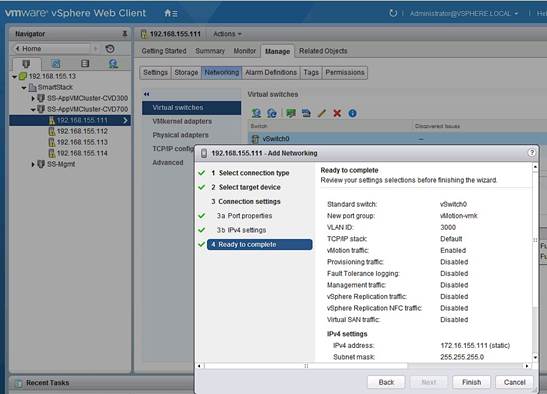Open the Permissions sub-tab
Screen dimensions: 547x394
click(x=345, y=72)
